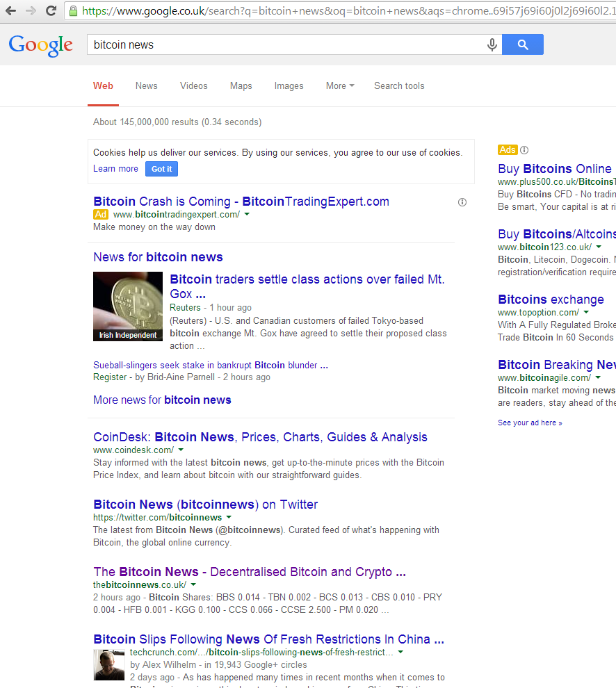Click the blue magnifier search button
This screenshot has width=616, height=688.
point(522,44)
